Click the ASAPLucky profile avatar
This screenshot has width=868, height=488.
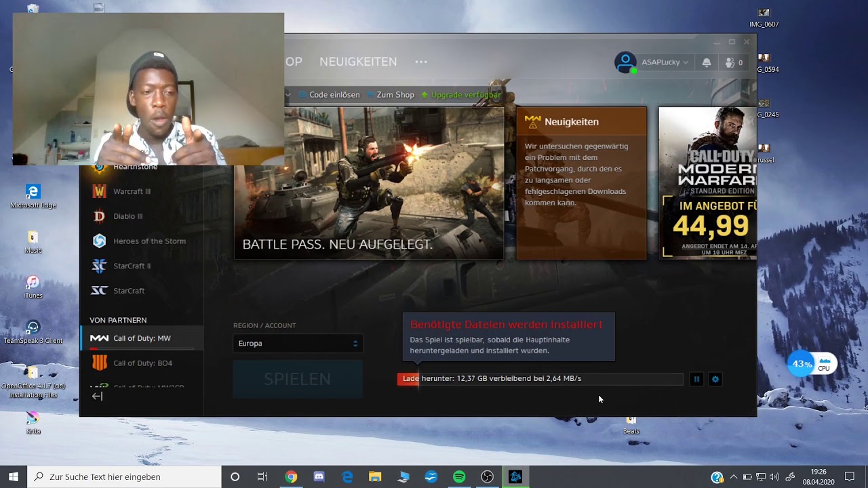click(x=625, y=62)
